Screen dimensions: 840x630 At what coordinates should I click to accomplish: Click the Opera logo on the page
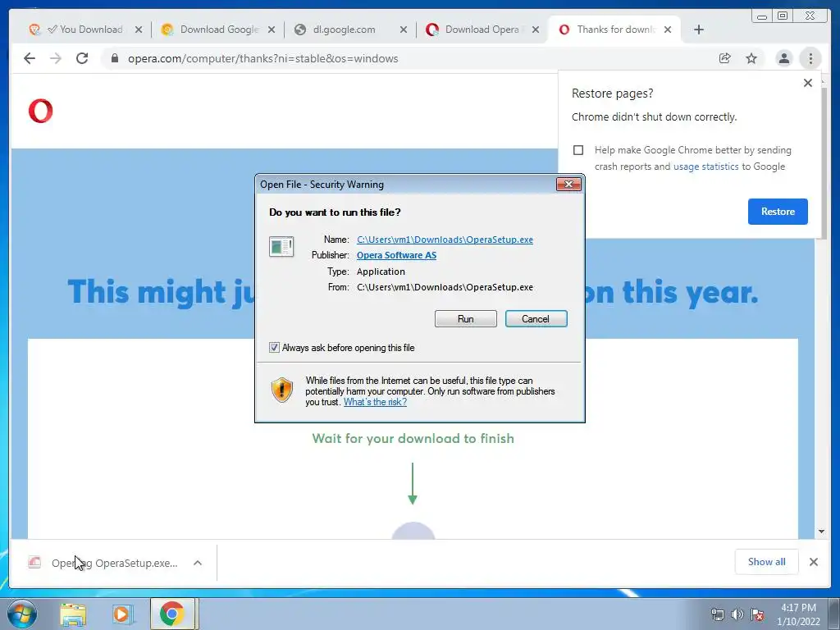tap(41, 111)
